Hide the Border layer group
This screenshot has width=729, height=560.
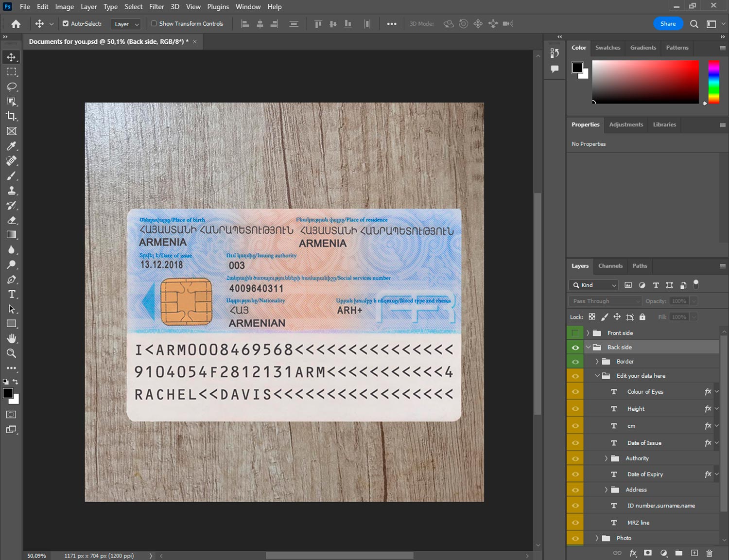coord(575,362)
